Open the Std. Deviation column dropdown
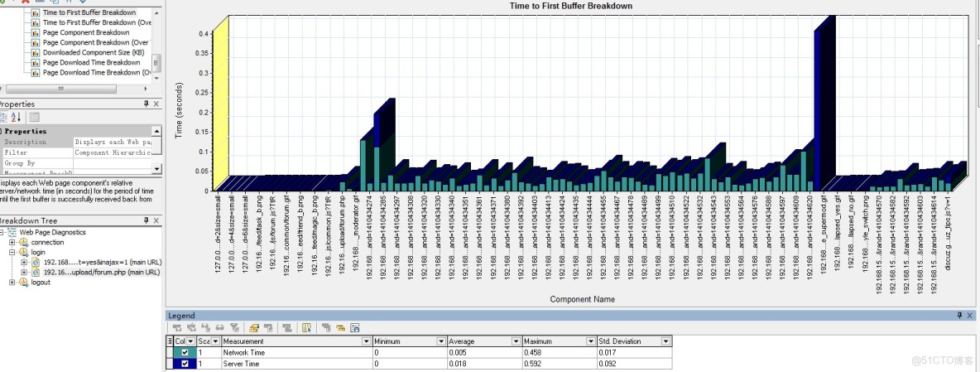Screen dimensions: 980x372 [x=665, y=341]
